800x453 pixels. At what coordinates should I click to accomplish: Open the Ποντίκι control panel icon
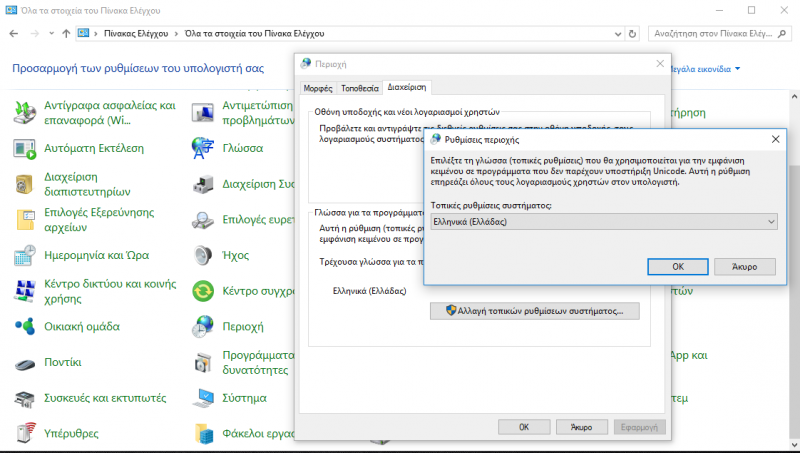[25, 362]
